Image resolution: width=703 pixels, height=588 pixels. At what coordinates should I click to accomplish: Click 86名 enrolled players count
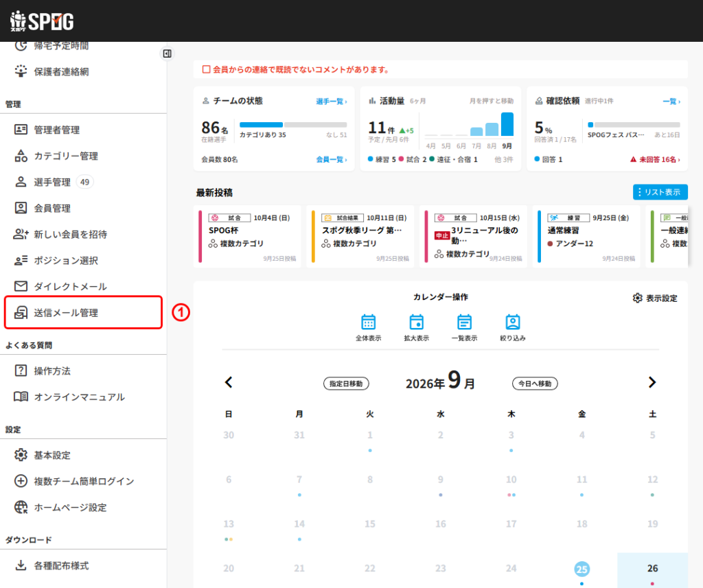pyautogui.click(x=215, y=128)
